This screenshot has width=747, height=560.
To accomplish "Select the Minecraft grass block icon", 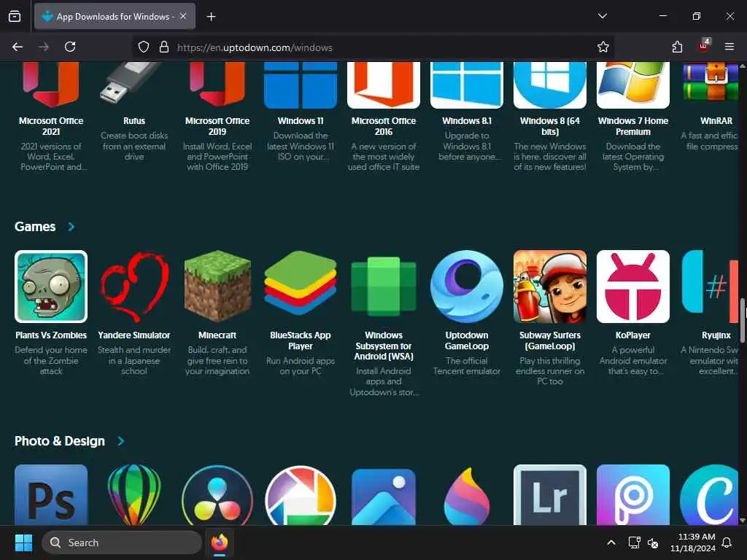I will click(217, 286).
